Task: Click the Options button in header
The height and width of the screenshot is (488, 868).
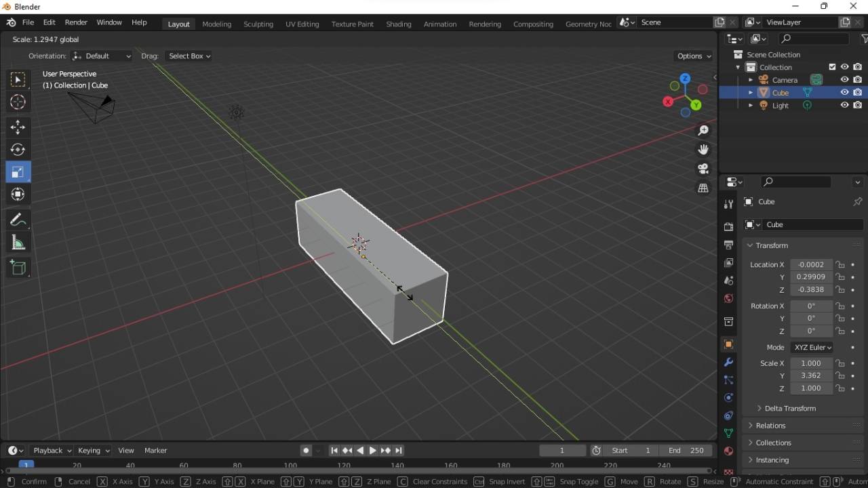Action: point(693,56)
